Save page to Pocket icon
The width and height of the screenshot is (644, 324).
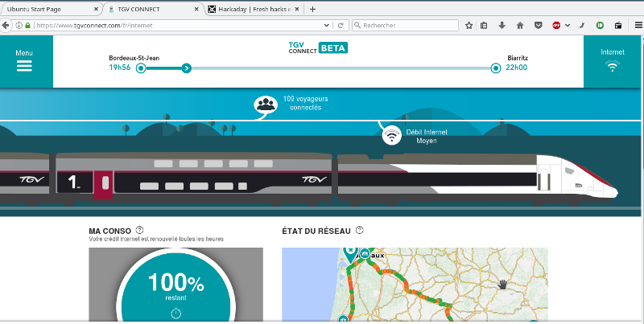pyautogui.click(x=538, y=26)
